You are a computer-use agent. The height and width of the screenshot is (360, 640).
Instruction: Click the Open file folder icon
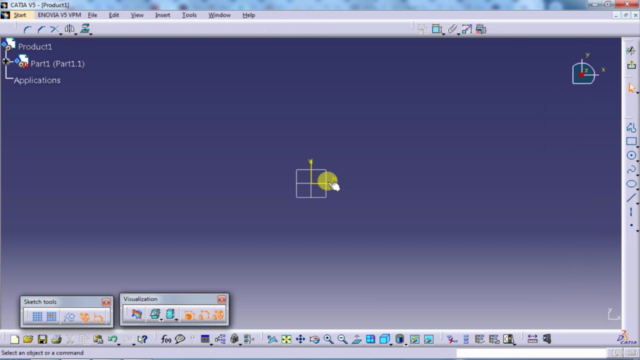28,339
